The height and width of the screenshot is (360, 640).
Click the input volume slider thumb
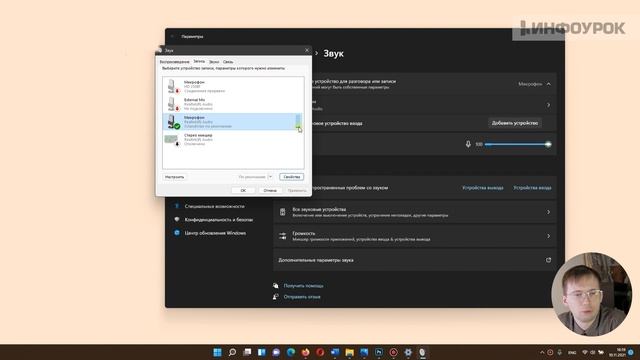click(548, 144)
